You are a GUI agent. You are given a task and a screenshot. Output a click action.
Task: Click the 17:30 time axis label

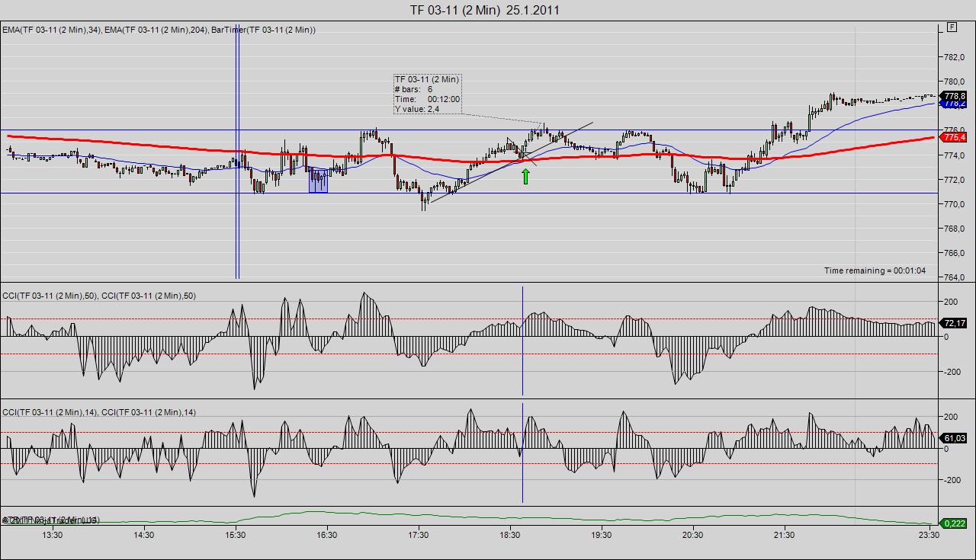pos(418,536)
